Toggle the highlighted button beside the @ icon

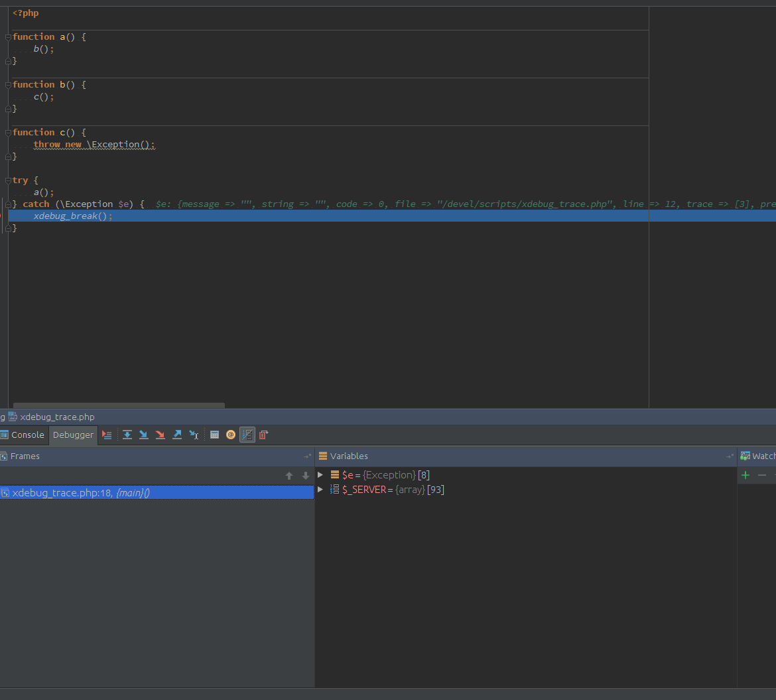pyautogui.click(x=247, y=435)
